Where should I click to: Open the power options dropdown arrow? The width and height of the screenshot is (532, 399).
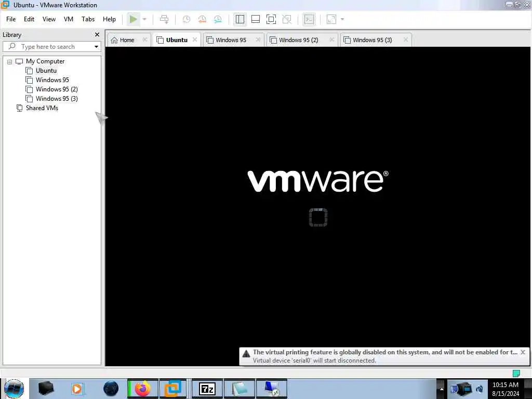(x=144, y=19)
